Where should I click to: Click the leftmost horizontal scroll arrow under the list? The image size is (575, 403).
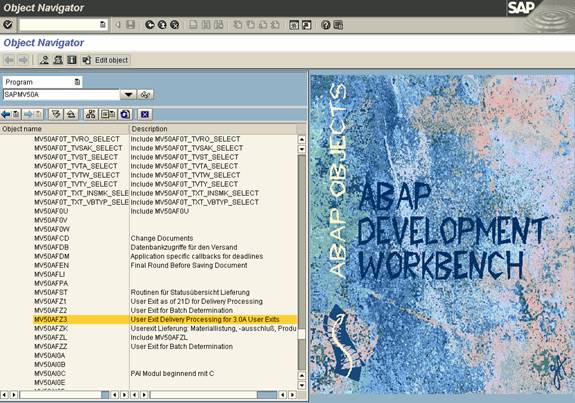pyautogui.click(x=4, y=395)
